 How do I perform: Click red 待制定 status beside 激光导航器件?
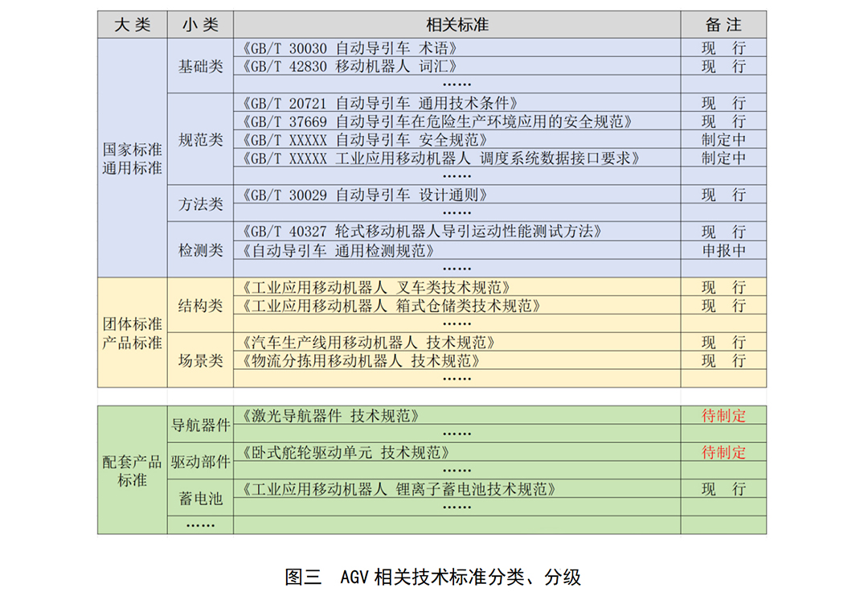[x=723, y=416]
